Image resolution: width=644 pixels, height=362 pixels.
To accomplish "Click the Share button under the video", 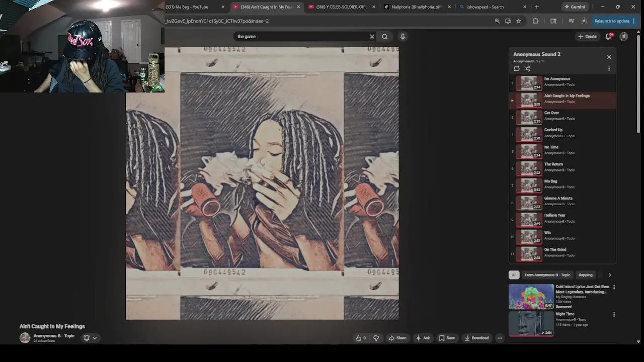I will click(397, 338).
